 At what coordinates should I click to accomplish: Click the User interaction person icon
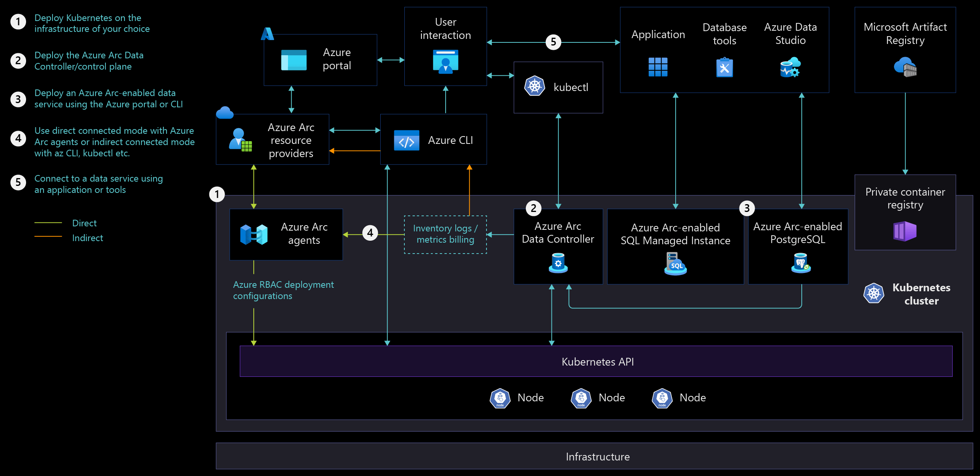click(445, 62)
